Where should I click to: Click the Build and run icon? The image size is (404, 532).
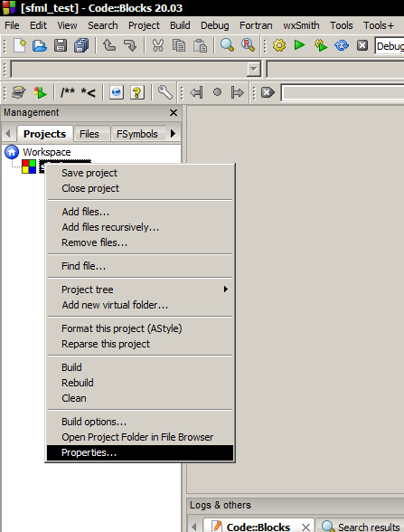[321, 45]
